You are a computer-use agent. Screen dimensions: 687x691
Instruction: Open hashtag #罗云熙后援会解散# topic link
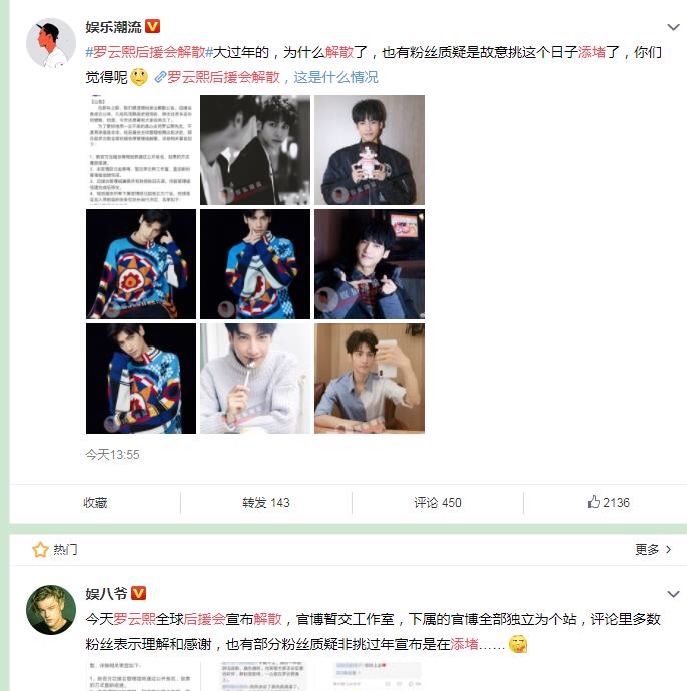(149, 52)
